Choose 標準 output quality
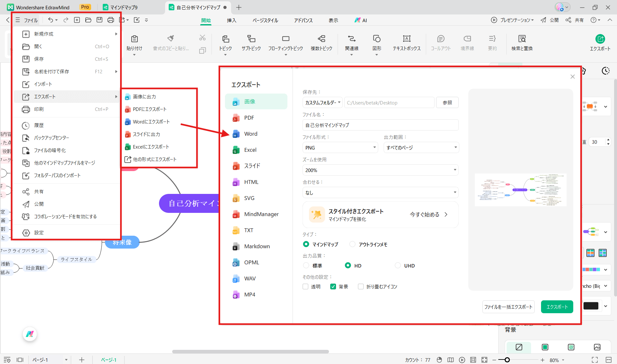The height and width of the screenshot is (364, 617). tap(306, 266)
